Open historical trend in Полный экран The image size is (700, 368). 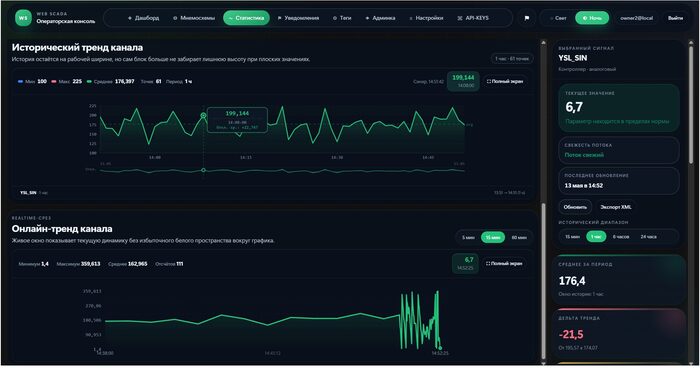505,82
